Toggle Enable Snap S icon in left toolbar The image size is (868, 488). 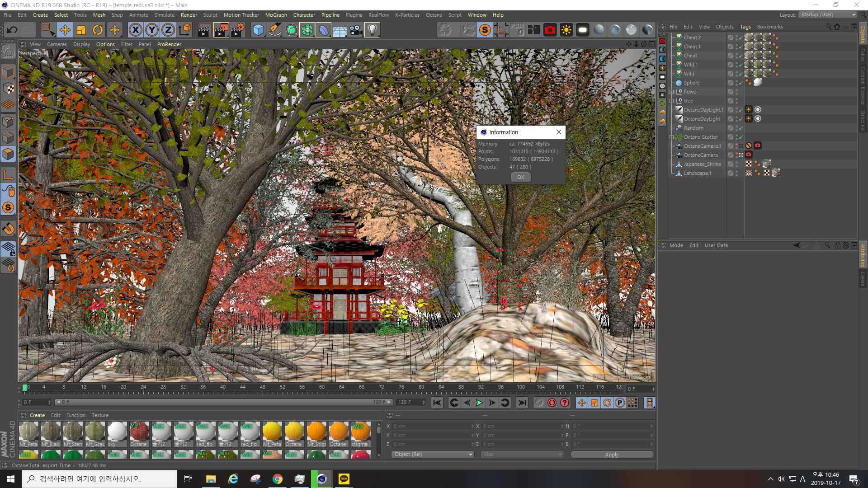tap(8, 208)
